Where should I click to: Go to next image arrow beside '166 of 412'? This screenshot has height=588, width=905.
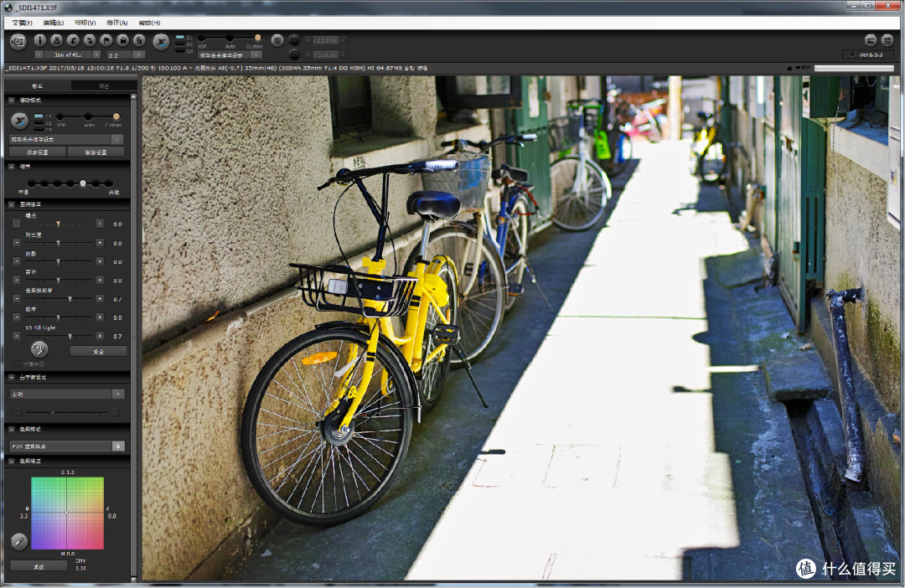[x=96, y=54]
